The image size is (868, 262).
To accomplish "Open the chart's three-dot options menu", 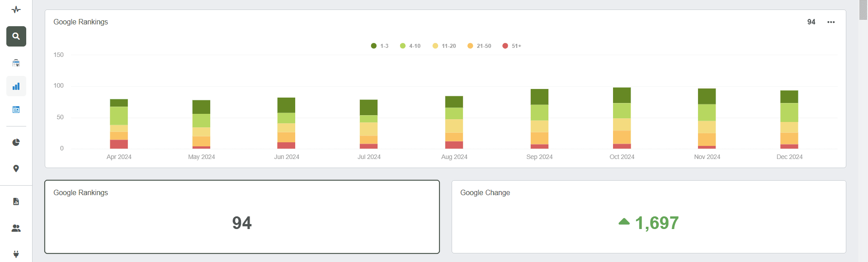I will [831, 22].
